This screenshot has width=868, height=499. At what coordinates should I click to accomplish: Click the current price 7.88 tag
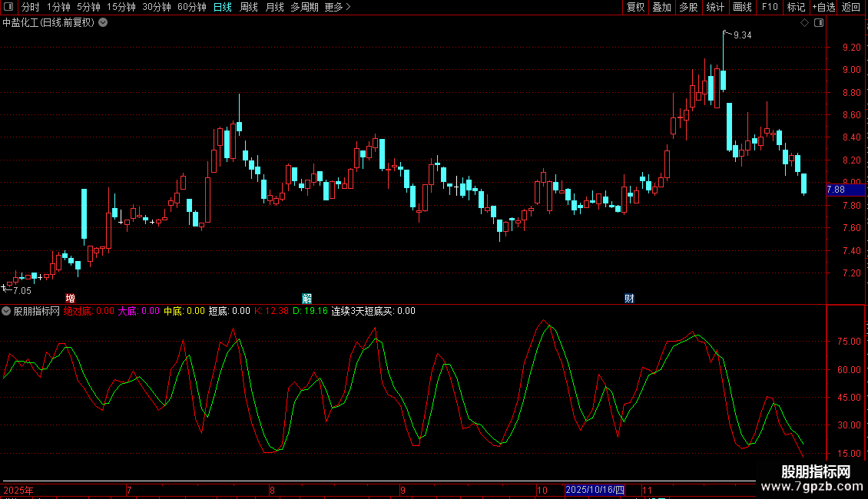pyautogui.click(x=845, y=190)
